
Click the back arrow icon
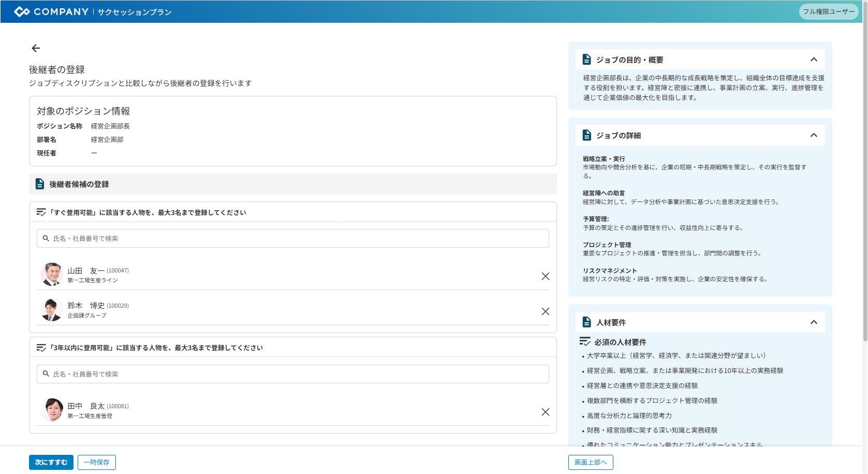coord(36,48)
